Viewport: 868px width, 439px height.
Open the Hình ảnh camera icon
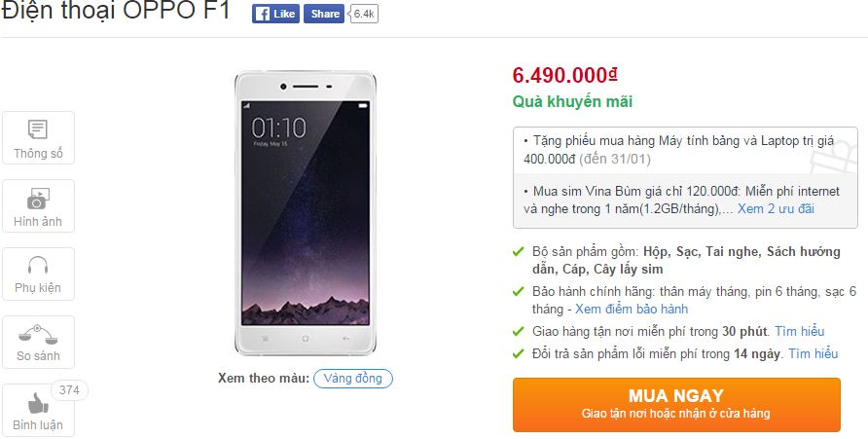[38, 200]
